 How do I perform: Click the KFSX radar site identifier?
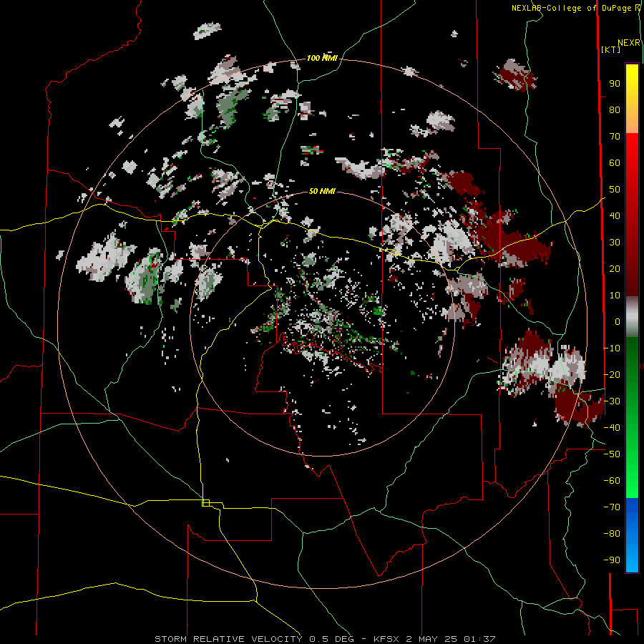click(x=386, y=639)
